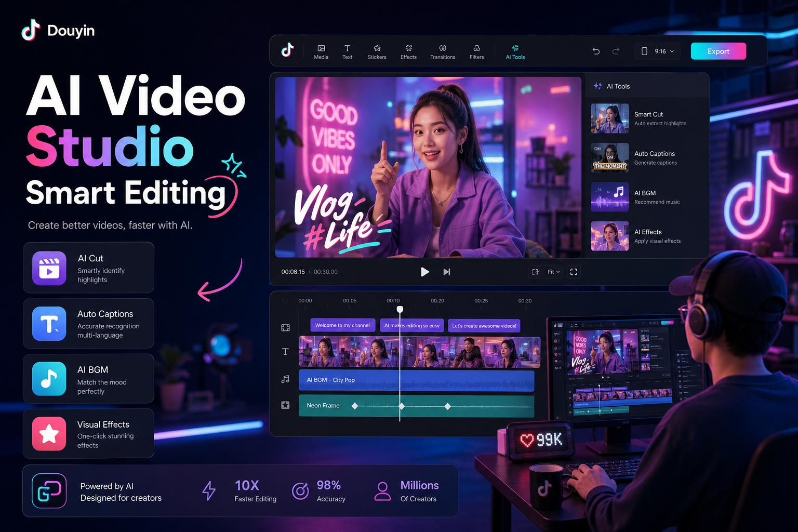Click the compare/split view icon beside Fit

click(x=536, y=272)
